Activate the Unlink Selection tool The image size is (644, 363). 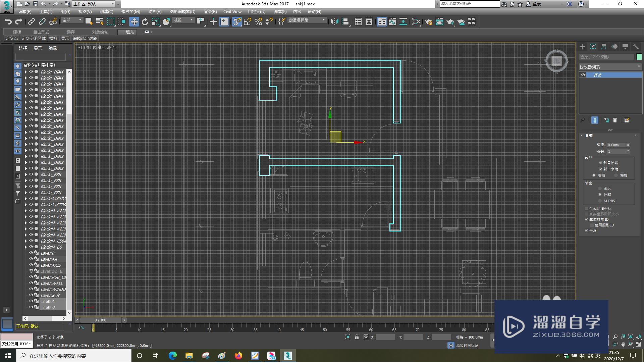[x=42, y=22]
